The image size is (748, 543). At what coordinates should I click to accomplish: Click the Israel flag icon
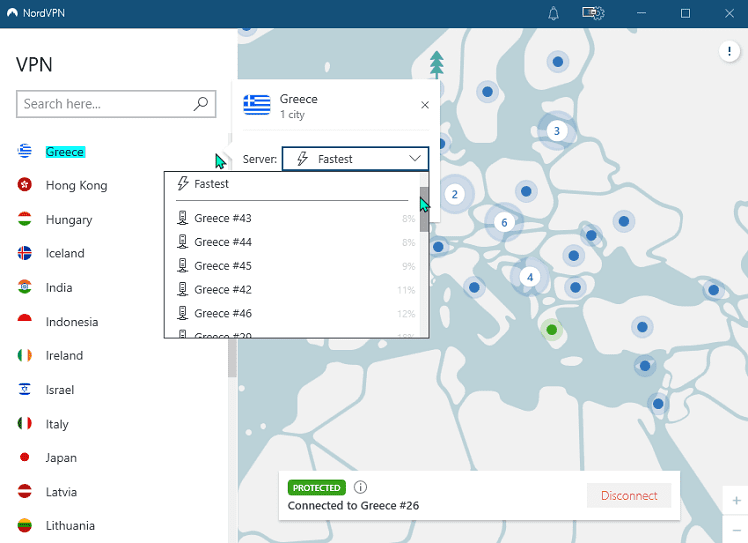pos(25,389)
